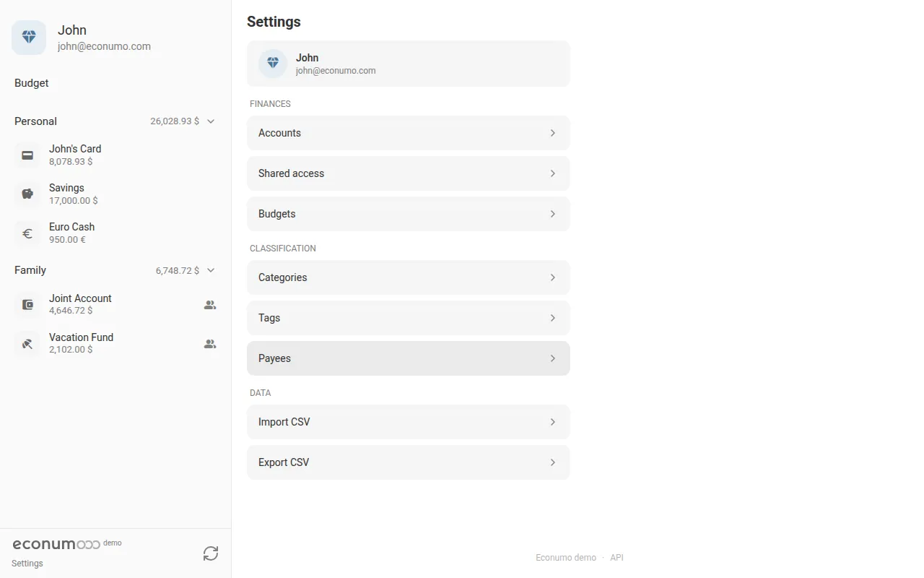
Task: Select the Tags row label
Action: click(x=269, y=318)
